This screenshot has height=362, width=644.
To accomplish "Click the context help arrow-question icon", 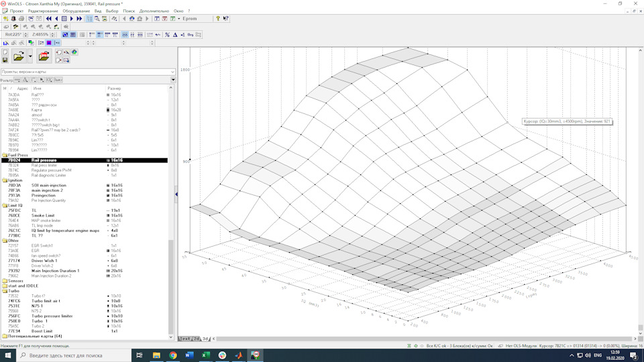I will coord(225,19).
